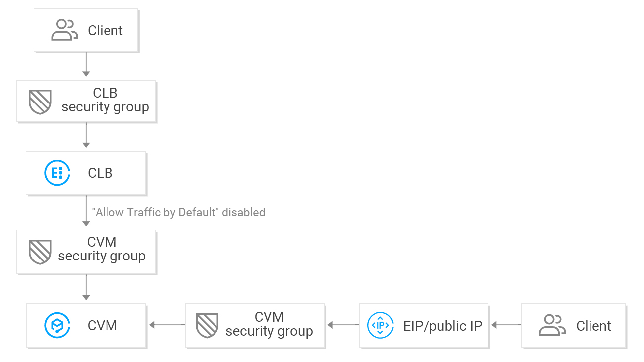The image size is (644, 362).
Task: Click the arrow from Client to CLB security group
Action: (x=86, y=64)
